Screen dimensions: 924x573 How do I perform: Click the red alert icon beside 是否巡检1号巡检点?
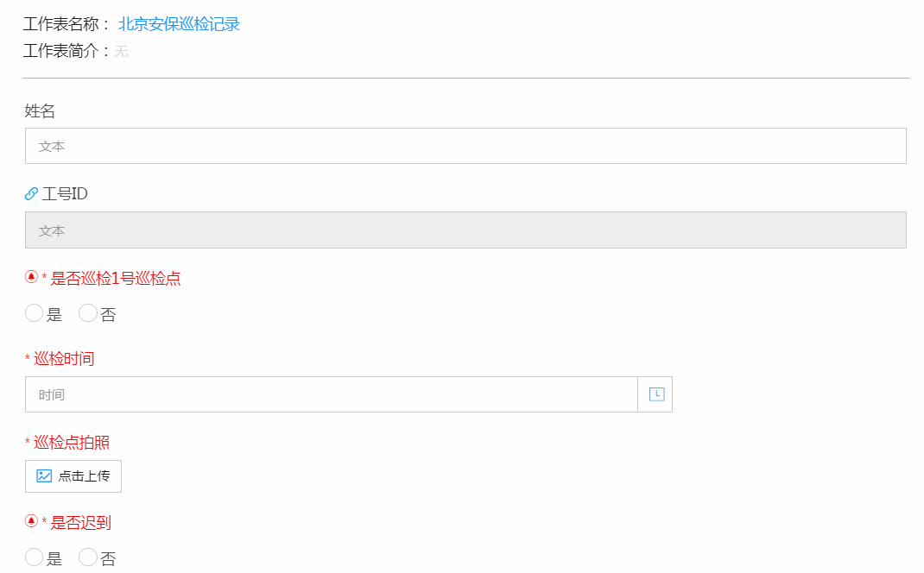tap(31, 276)
